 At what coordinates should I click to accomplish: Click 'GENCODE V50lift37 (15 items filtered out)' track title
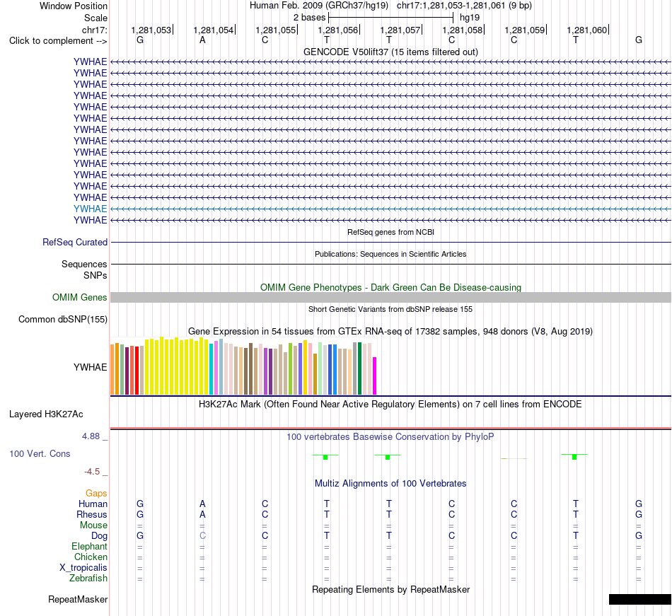(390, 52)
